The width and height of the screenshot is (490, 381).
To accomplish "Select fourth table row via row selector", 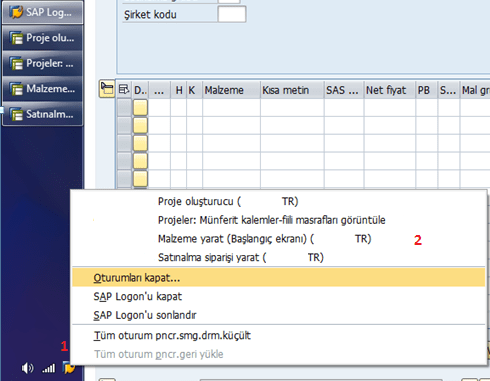I will click(x=124, y=161).
